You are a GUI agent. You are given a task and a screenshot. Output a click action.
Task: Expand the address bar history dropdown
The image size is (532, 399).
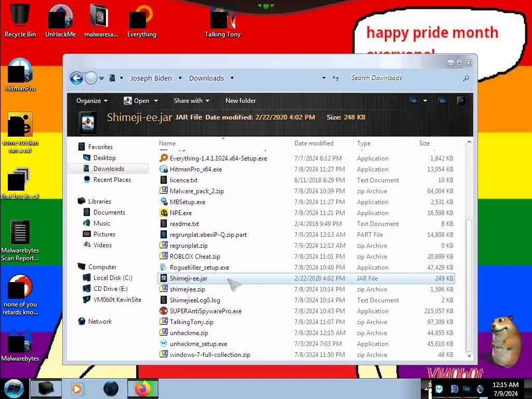click(x=324, y=78)
